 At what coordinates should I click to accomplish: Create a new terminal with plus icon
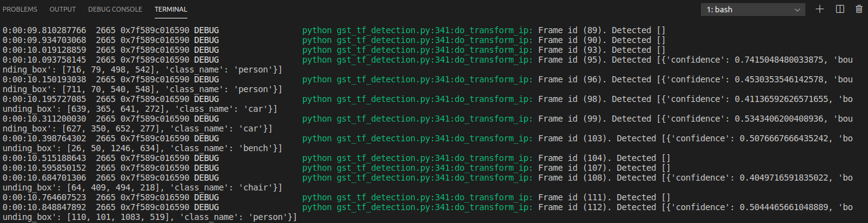[819, 9]
